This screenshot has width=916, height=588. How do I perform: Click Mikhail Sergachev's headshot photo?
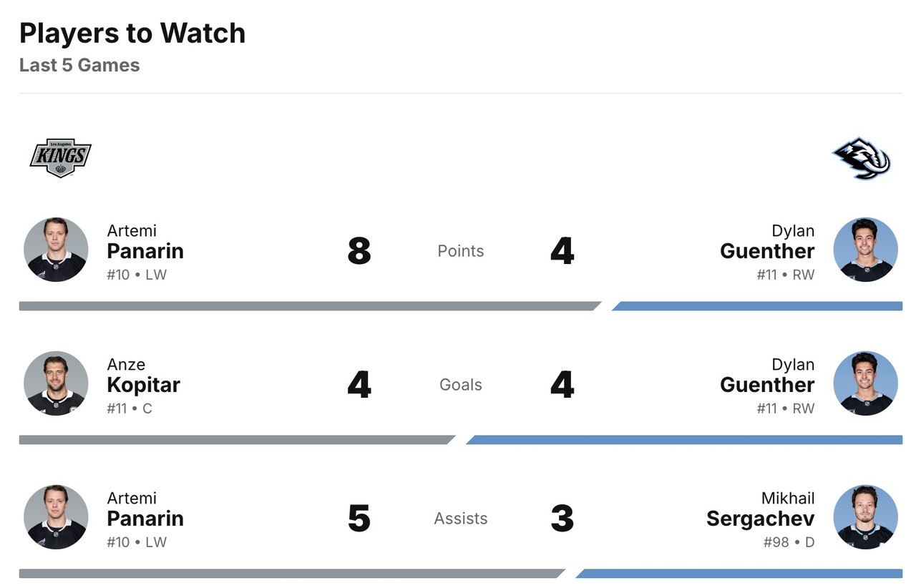865,517
